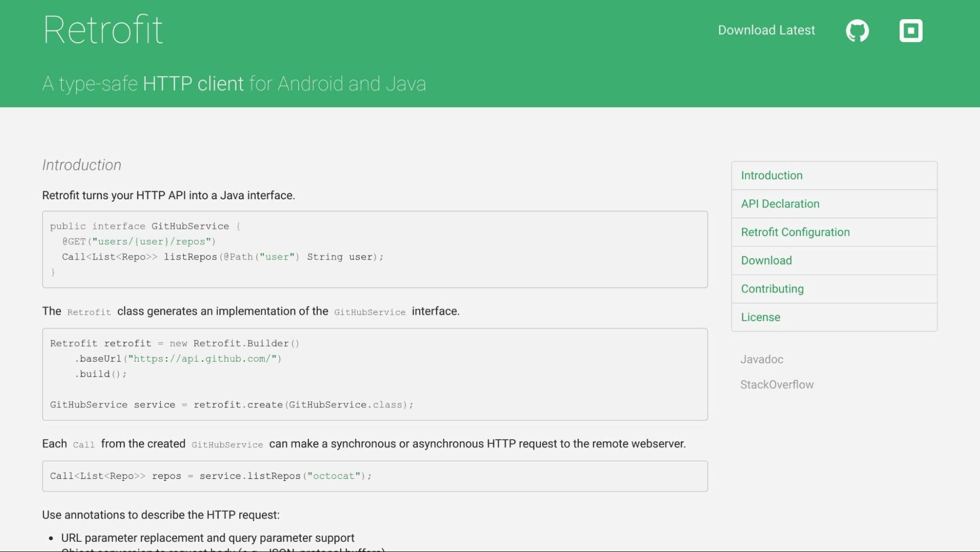This screenshot has width=980, height=552.
Task: Open the Download section from the sidebar
Action: click(x=766, y=261)
